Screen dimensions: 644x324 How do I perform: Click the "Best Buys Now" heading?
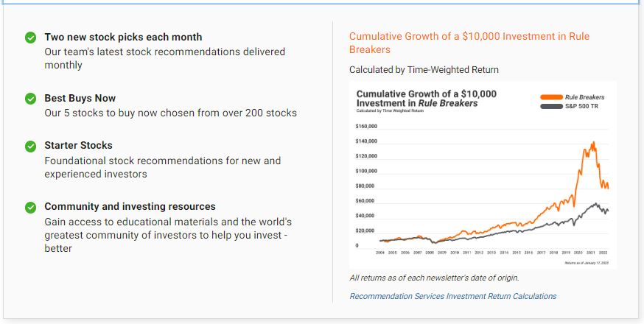pos(80,98)
